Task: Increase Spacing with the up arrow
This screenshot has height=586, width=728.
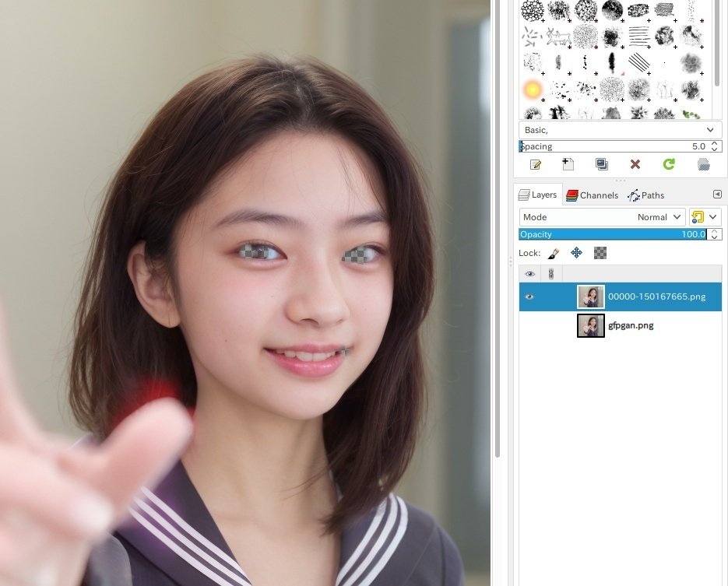Action: point(715,144)
